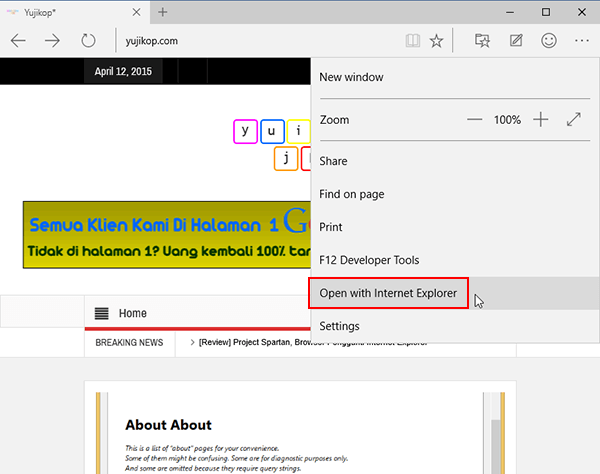Refresh the yujikop.com page
The width and height of the screenshot is (600, 474).
point(88,40)
